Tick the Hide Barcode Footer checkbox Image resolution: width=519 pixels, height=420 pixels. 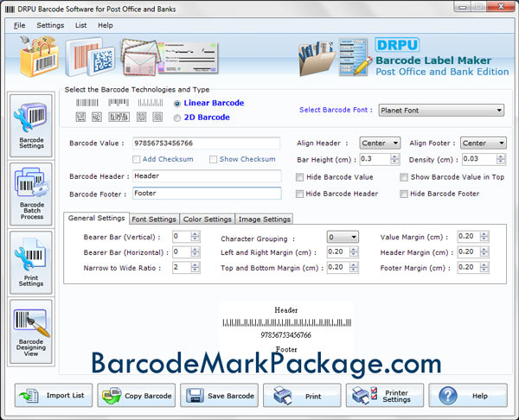point(403,194)
